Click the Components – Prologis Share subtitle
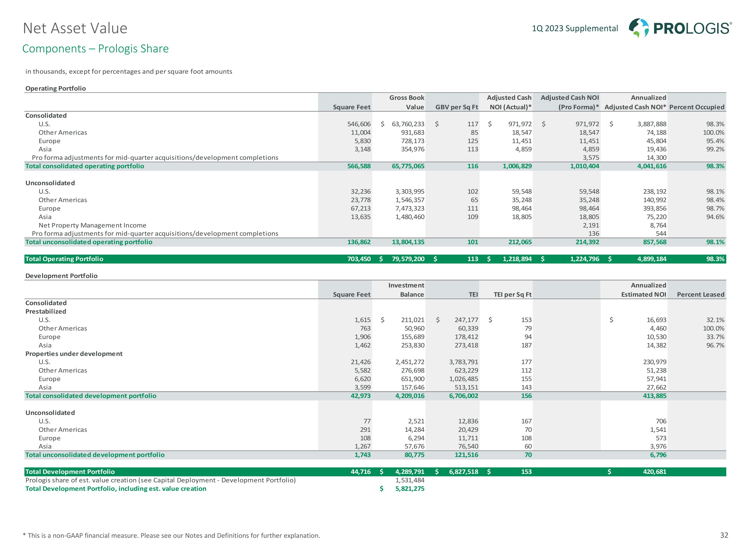Viewport: 747px width, 560px height. (x=95, y=49)
